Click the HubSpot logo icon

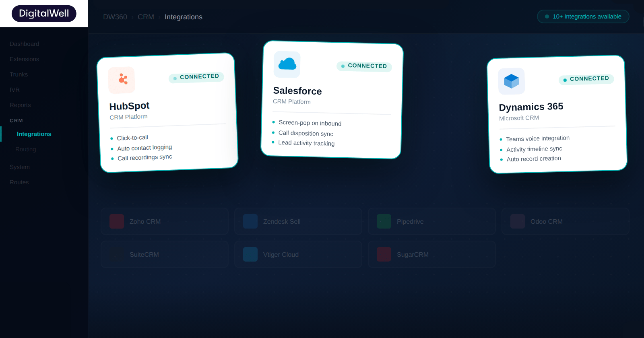click(x=122, y=80)
